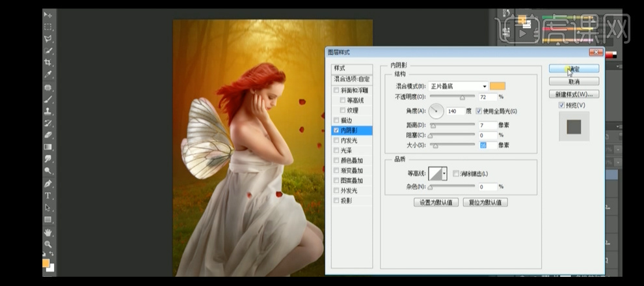The width and height of the screenshot is (644, 286).
Task: Select the History Brush tool
Action: coord(48,123)
